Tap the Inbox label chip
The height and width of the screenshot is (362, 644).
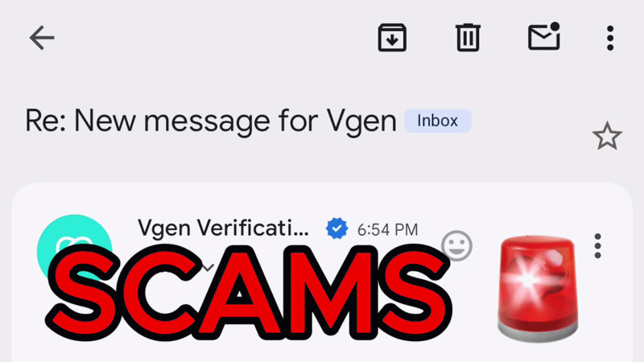click(438, 121)
